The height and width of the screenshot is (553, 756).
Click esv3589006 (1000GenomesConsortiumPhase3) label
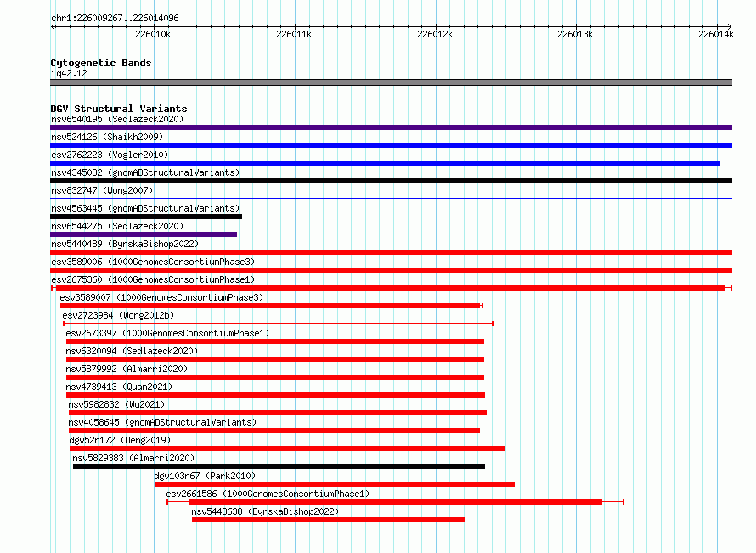point(153,262)
